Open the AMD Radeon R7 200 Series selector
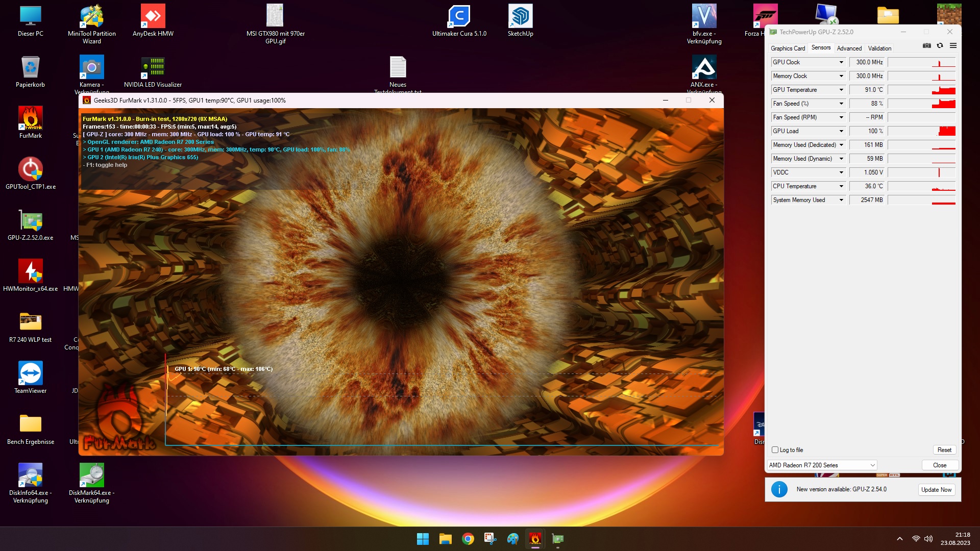 pos(822,465)
